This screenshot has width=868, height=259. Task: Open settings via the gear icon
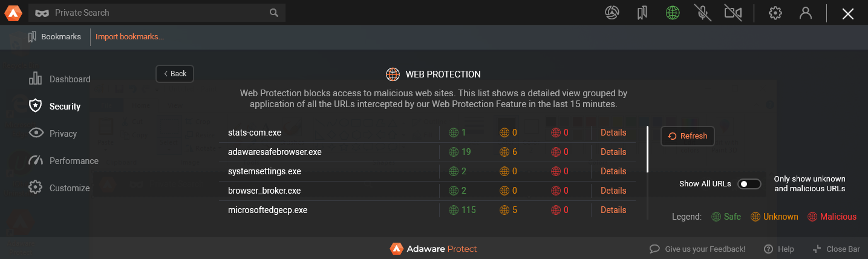[x=775, y=13]
